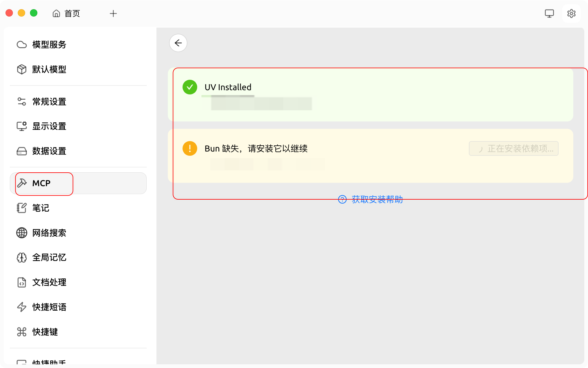
Task: Click the UV Installed status card
Action: click(398, 94)
